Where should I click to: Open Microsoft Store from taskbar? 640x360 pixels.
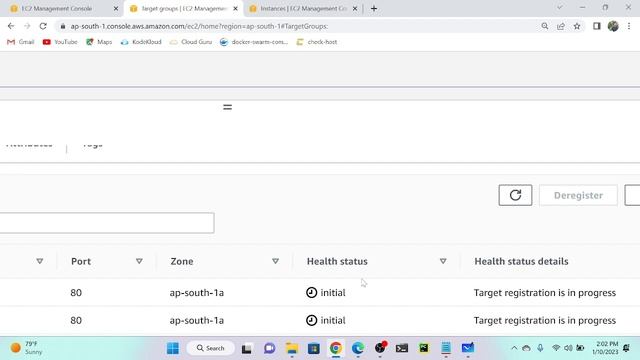pyautogui.click(x=314, y=348)
